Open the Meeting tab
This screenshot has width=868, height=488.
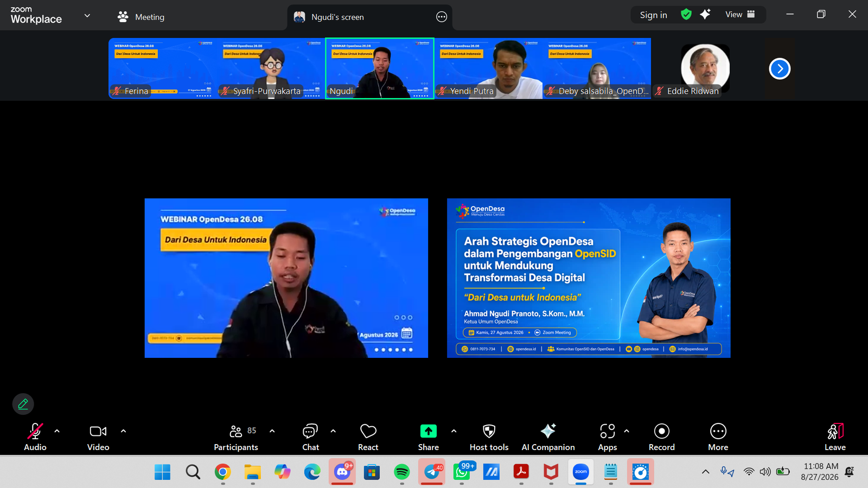pos(141,17)
